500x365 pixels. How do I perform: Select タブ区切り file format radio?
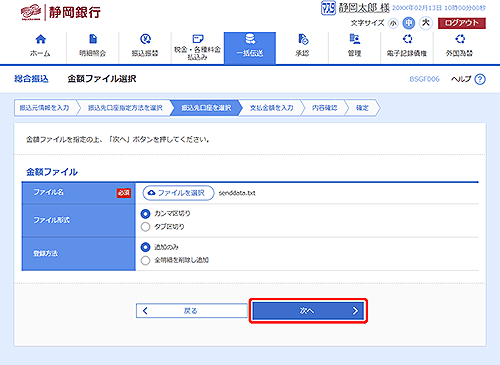(145, 227)
